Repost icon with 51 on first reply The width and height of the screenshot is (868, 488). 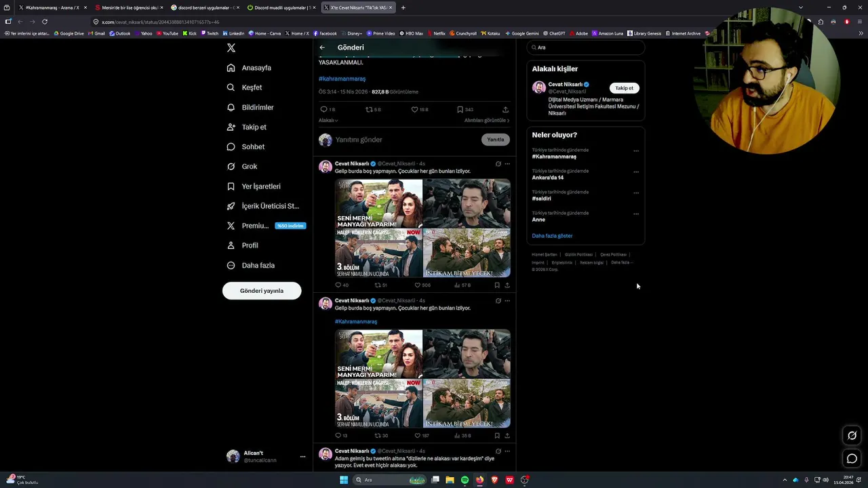pos(378,285)
